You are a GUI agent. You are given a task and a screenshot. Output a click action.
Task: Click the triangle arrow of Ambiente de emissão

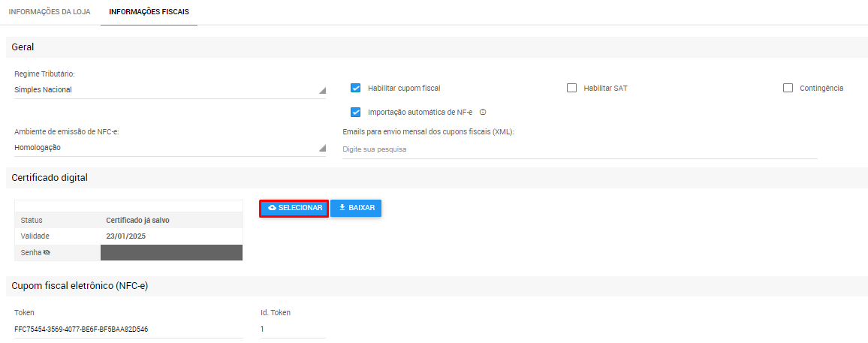(x=322, y=148)
